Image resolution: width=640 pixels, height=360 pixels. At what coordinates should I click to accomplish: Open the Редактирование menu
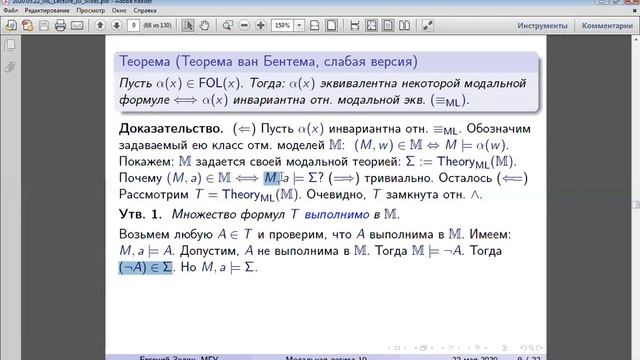coord(47,11)
